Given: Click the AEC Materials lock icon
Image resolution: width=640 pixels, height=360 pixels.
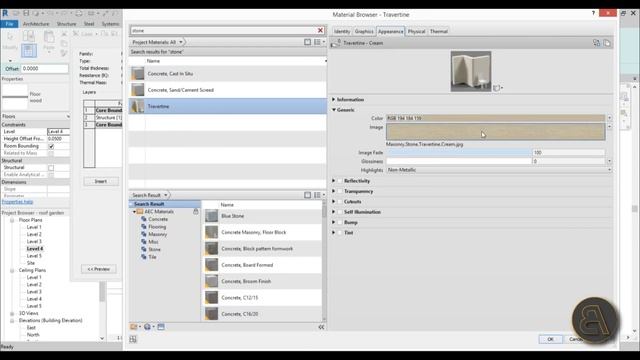Looking at the screenshot, I should pos(196,211).
